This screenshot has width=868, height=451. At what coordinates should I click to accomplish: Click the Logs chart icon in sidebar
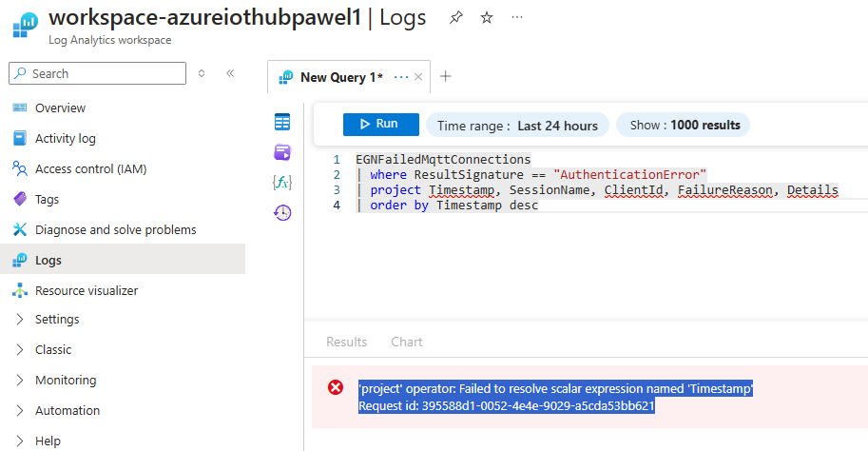(x=19, y=260)
